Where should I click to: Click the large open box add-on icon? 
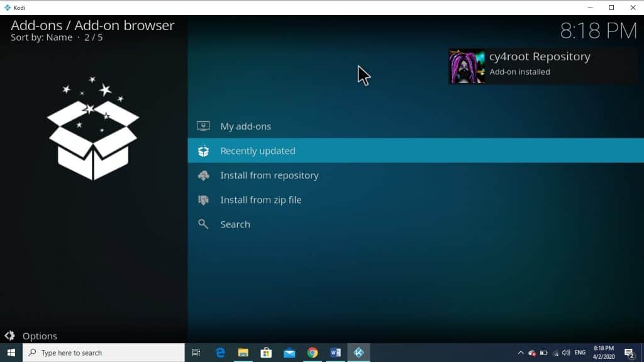click(x=93, y=128)
